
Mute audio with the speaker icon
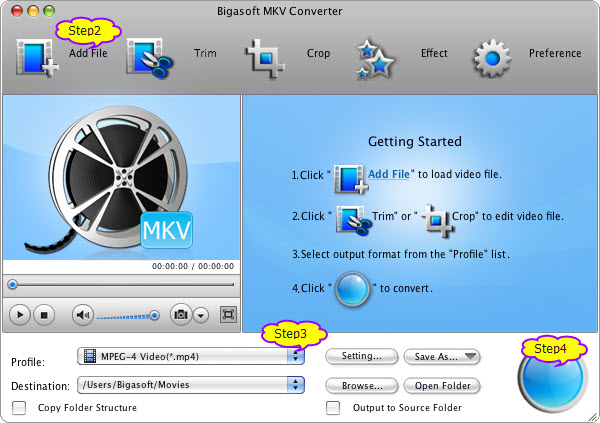click(83, 315)
